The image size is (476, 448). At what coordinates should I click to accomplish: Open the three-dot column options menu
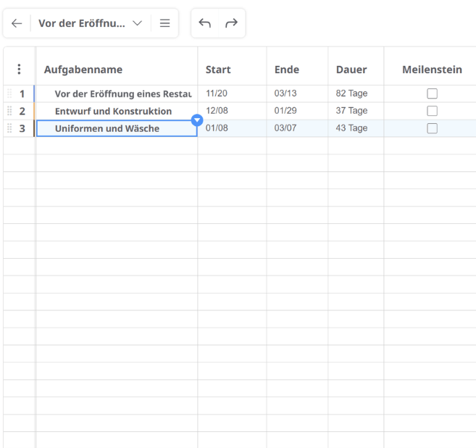(x=19, y=70)
